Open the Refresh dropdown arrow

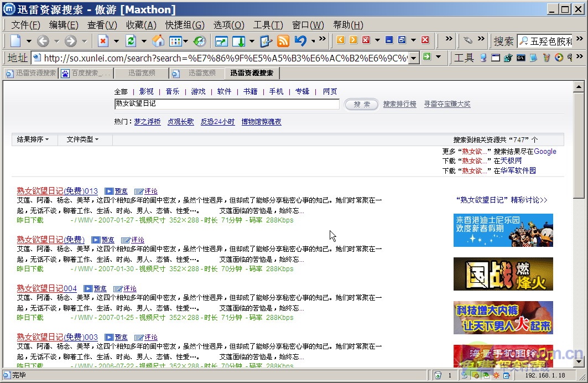(144, 41)
